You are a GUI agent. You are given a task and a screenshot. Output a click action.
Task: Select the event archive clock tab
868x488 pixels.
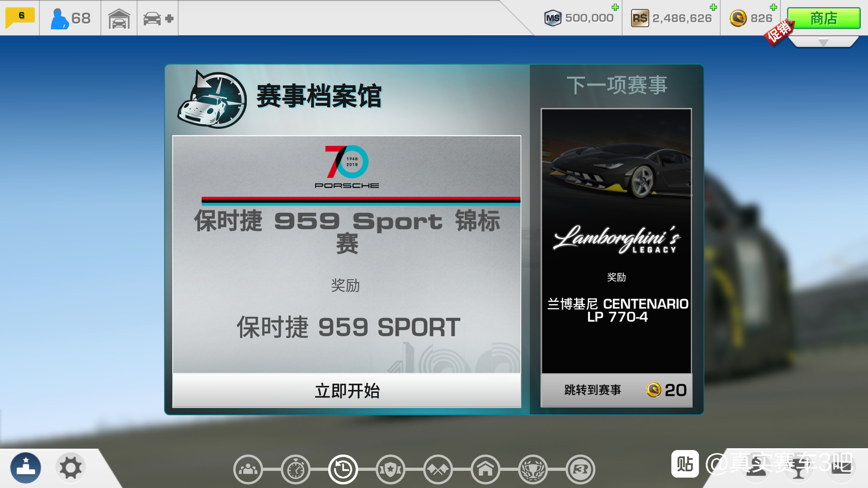(x=343, y=469)
